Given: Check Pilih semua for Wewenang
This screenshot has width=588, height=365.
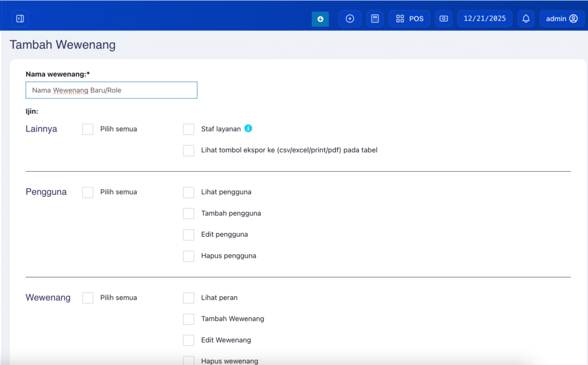Looking at the screenshot, I should 88,298.
